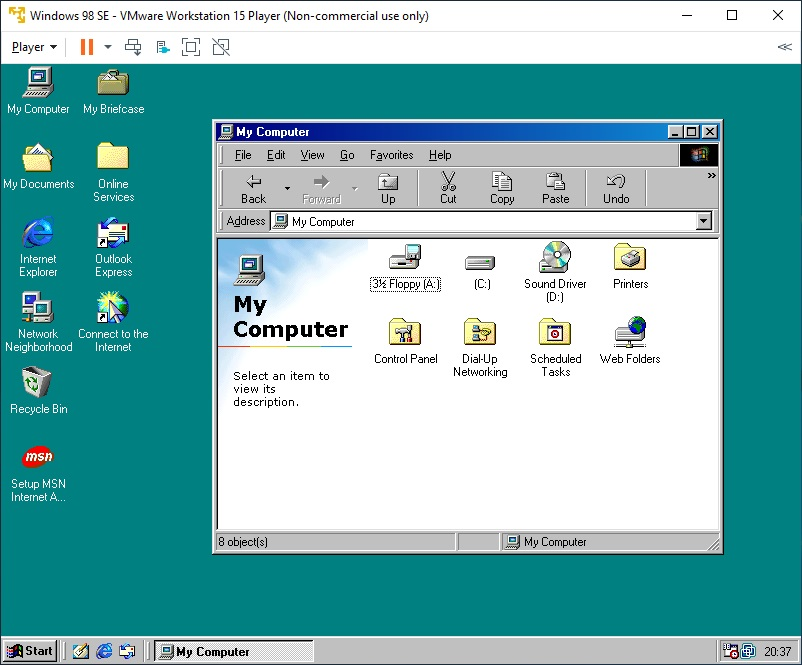Open the Help menu
Image resolution: width=802 pixels, height=665 pixels.
pos(440,155)
